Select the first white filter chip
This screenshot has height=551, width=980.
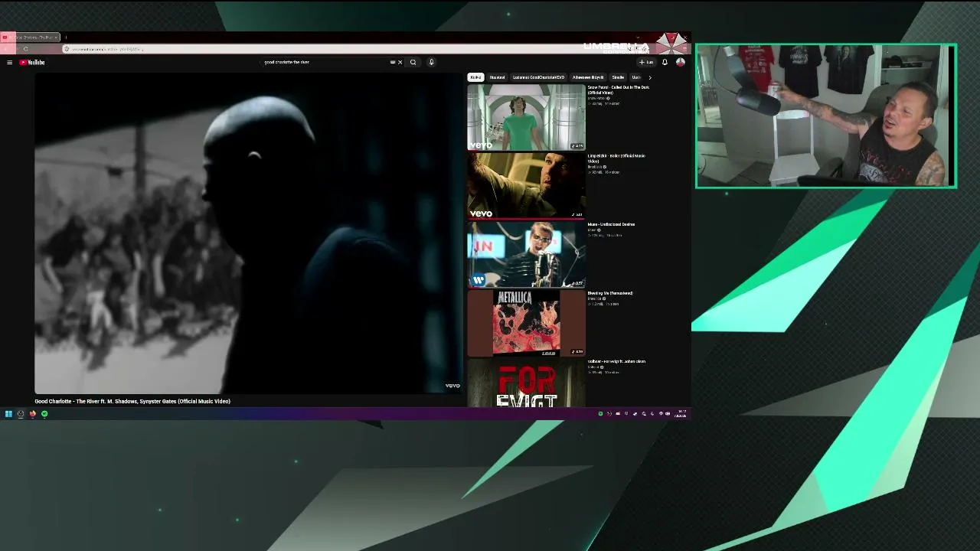click(x=475, y=77)
